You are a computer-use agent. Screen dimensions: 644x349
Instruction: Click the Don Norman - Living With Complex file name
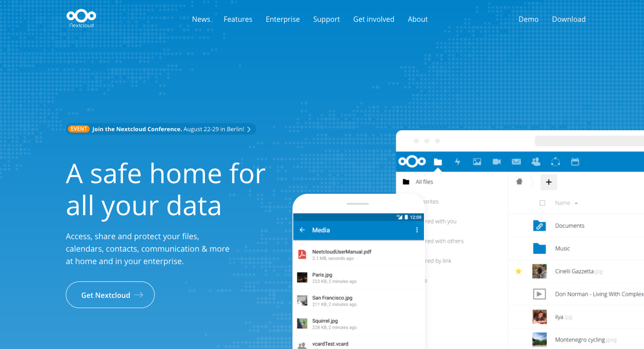599,294
